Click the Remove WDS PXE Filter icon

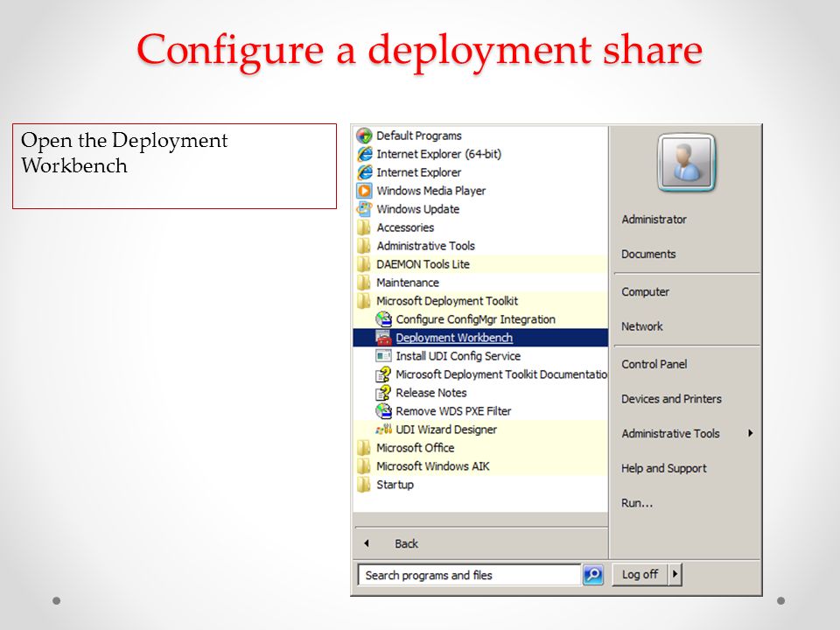click(x=383, y=411)
